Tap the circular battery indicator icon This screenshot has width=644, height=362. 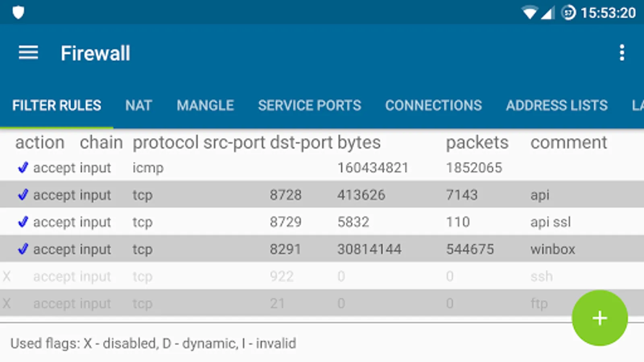(x=568, y=13)
